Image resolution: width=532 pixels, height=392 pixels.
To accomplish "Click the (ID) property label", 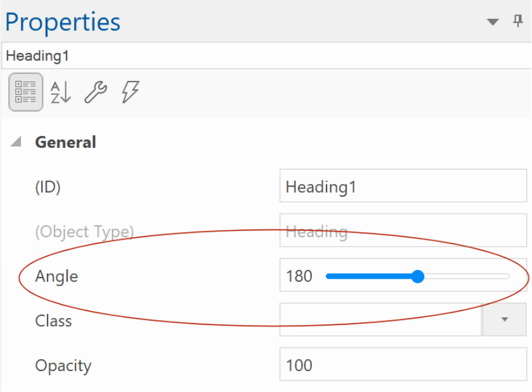I will 48,187.
